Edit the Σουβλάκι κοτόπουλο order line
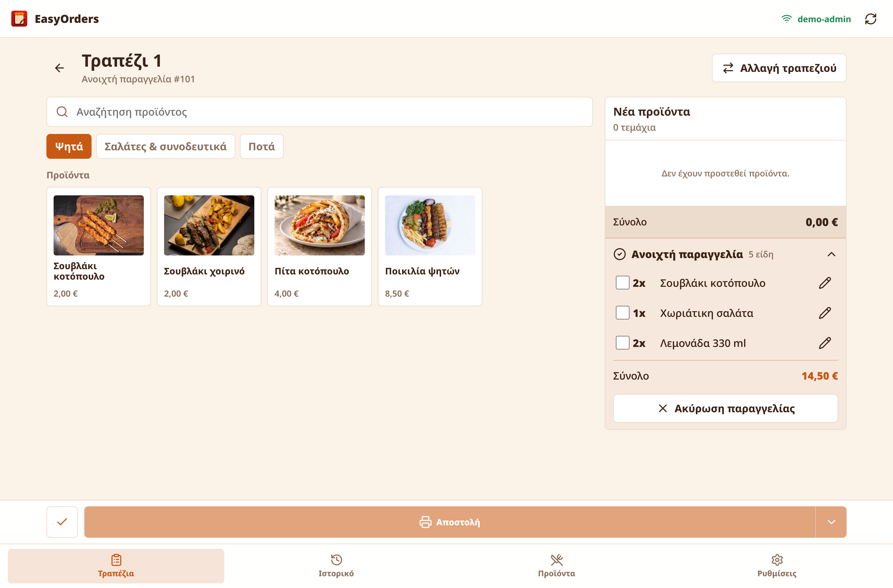The width and height of the screenshot is (893, 588). click(825, 283)
